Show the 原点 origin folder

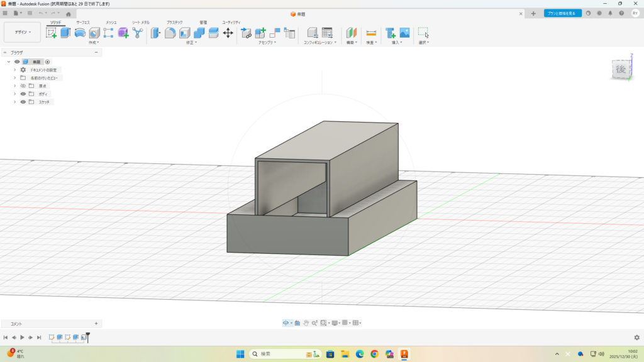tap(23, 85)
